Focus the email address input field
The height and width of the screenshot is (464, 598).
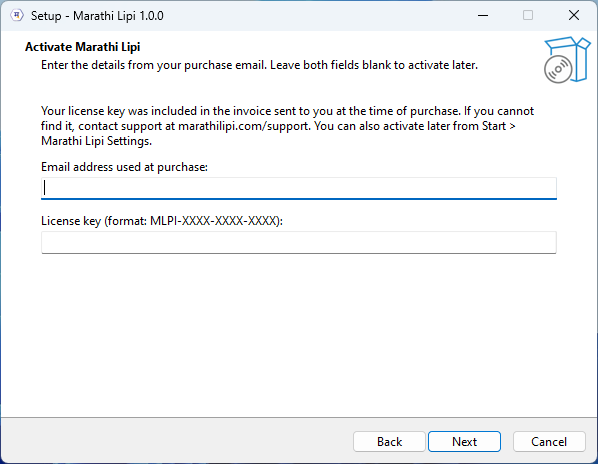[299, 188]
